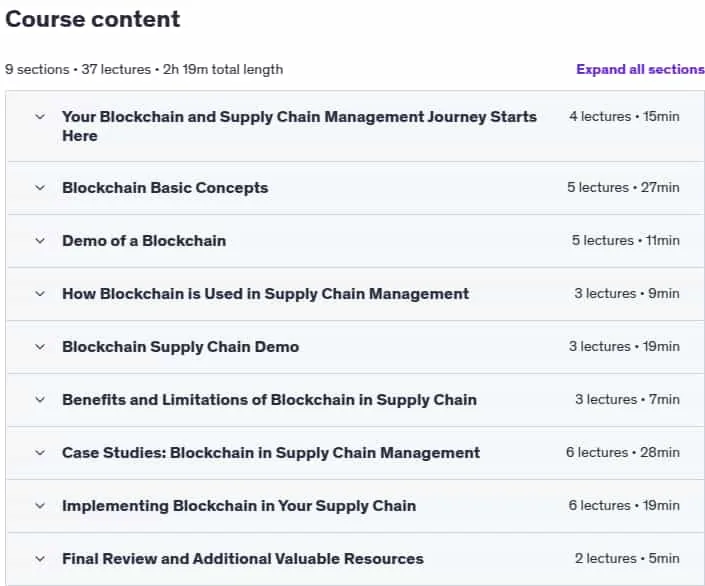705x586 pixels.
Task: Click 5 lectures • 27min duration text
Action: 623,187
